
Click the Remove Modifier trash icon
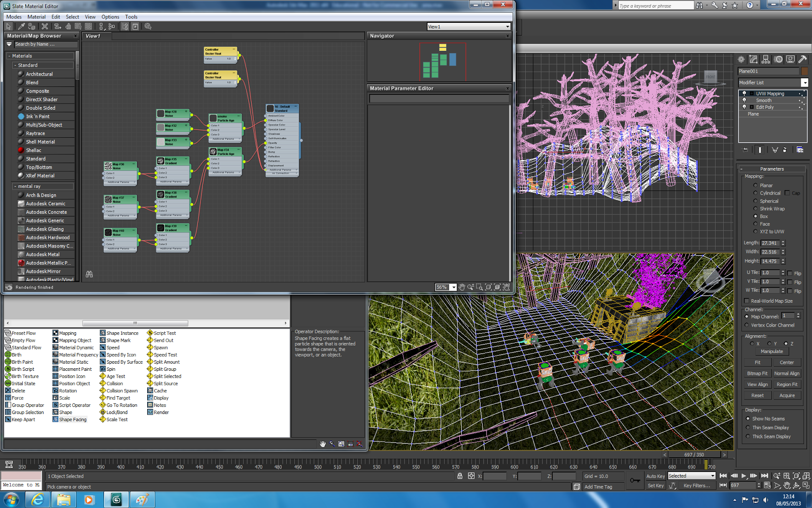(x=785, y=150)
